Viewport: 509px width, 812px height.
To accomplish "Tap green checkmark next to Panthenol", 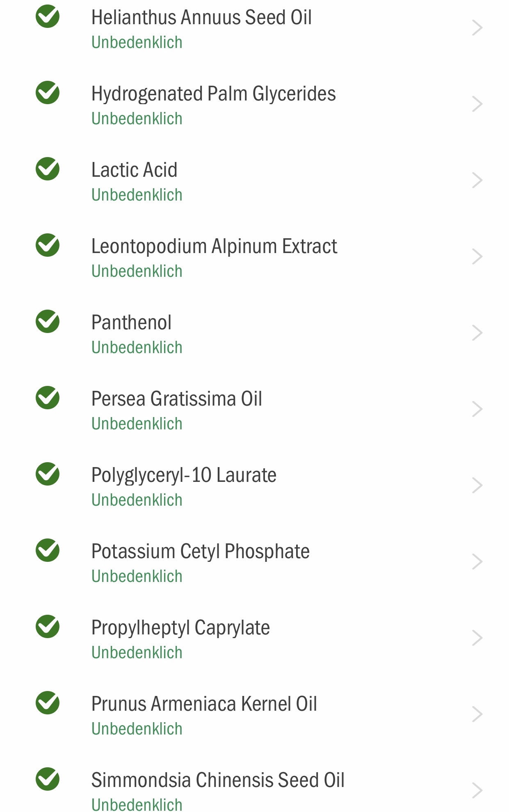I will (x=48, y=322).
